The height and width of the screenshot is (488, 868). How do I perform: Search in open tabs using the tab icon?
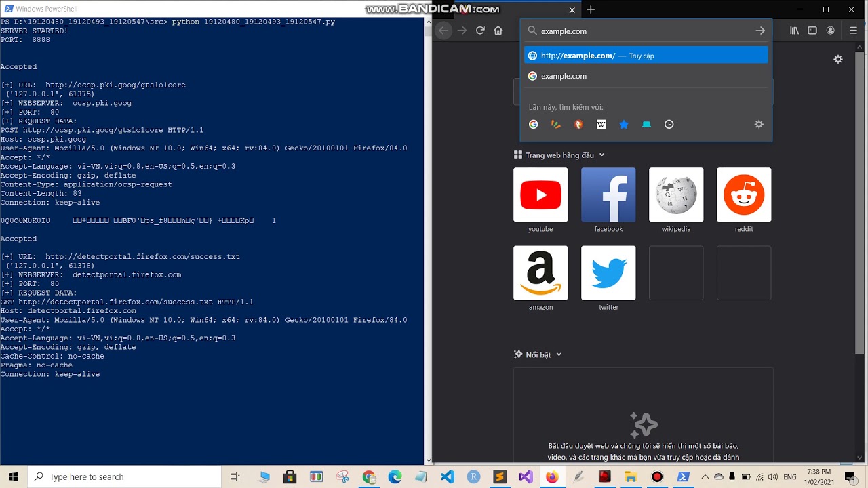tap(646, 124)
